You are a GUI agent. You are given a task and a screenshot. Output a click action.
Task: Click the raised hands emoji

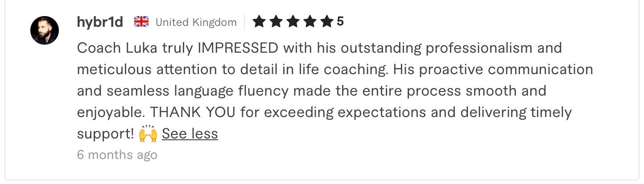click(148, 134)
